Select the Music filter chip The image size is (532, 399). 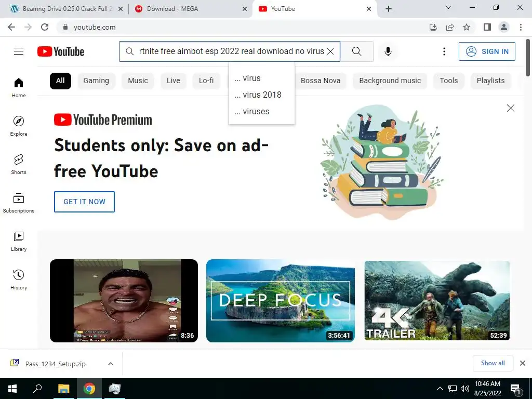[x=138, y=81]
